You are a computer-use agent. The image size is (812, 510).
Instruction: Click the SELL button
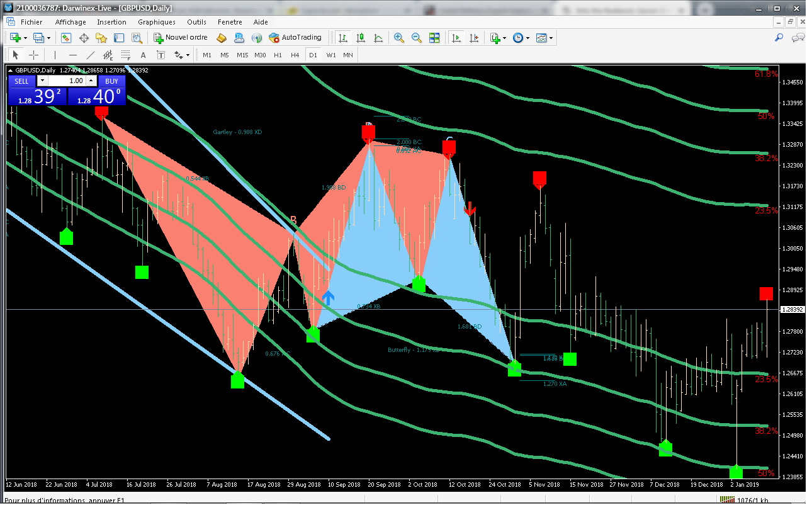click(21, 81)
